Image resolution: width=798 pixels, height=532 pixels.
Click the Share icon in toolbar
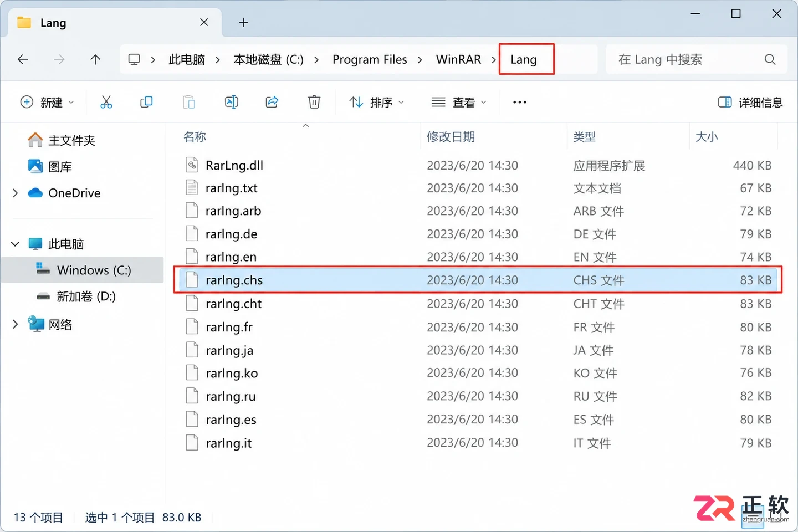[x=272, y=102]
